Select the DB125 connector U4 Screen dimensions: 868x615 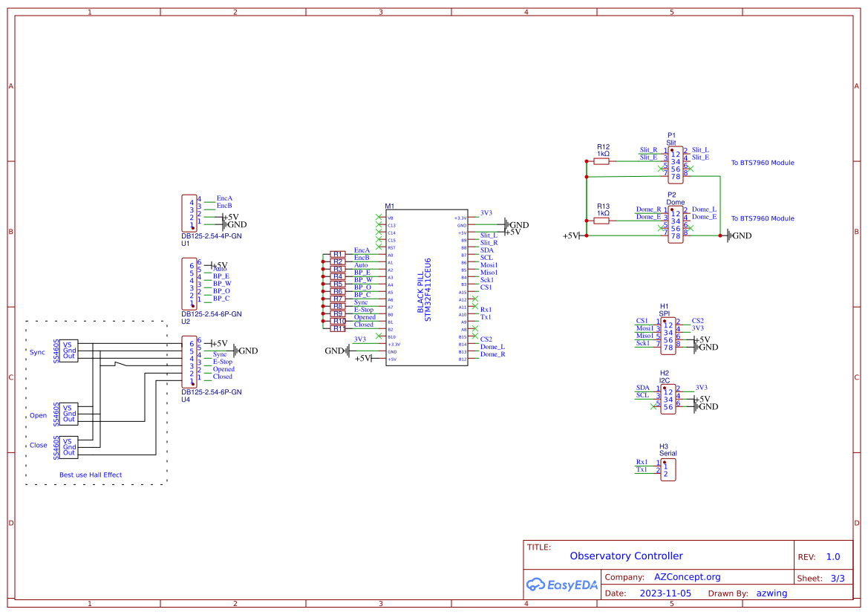click(x=188, y=361)
